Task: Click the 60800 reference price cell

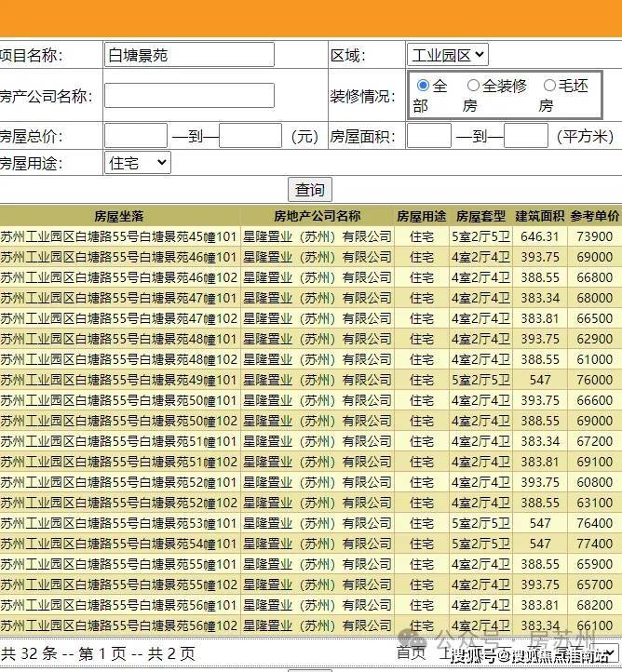Action: coord(595,482)
